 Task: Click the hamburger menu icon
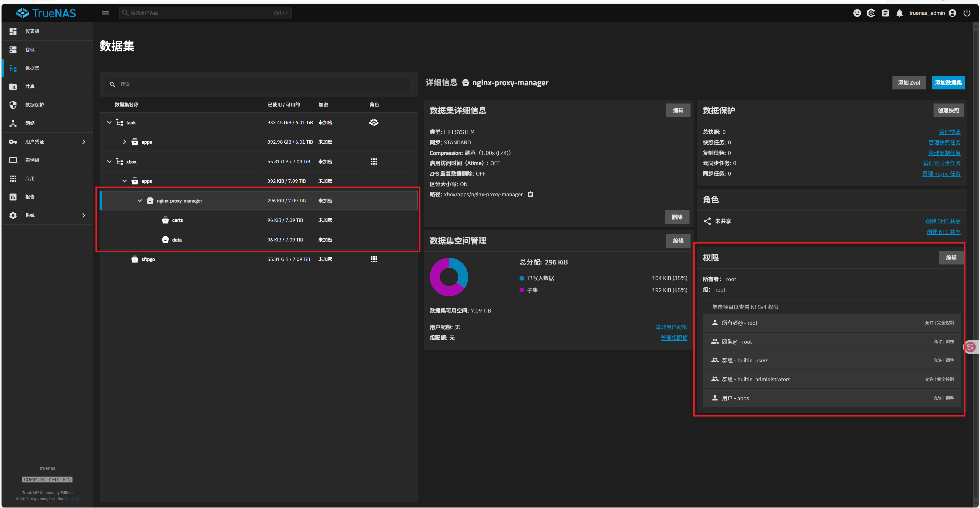105,13
